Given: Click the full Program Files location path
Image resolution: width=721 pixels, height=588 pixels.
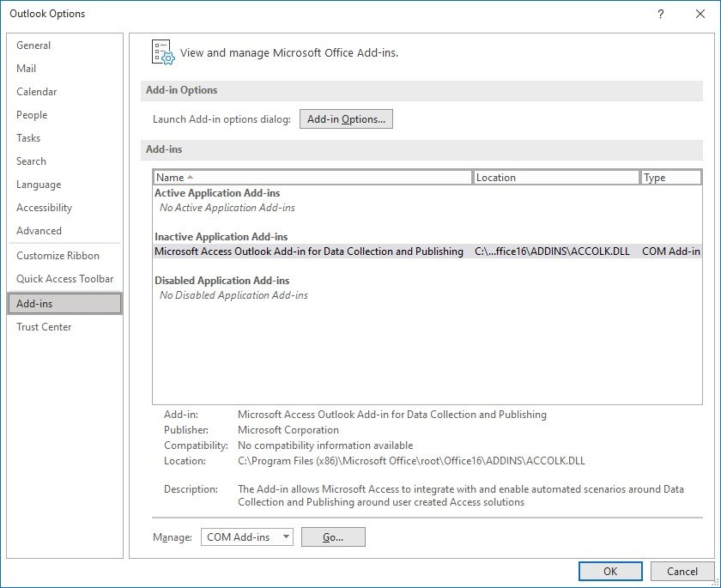Looking at the screenshot, I should pos(411,461).
